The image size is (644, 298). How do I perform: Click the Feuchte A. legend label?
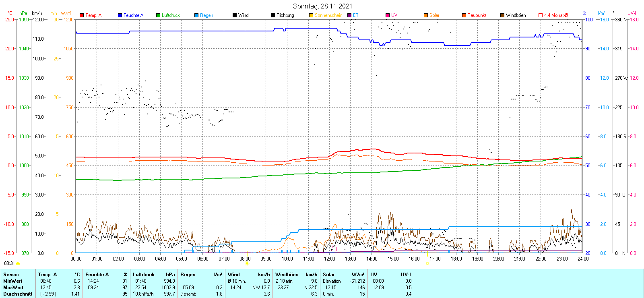coord(134,15)
